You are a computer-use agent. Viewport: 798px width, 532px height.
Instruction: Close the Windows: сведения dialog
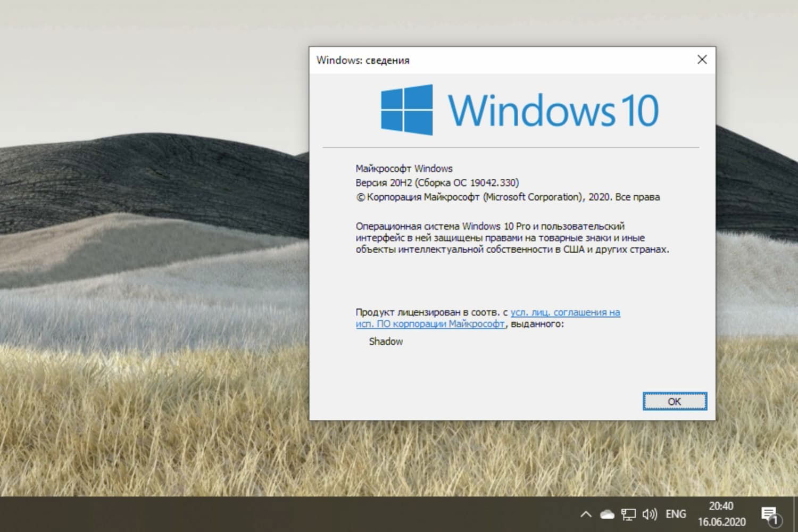tap(702, 60)
